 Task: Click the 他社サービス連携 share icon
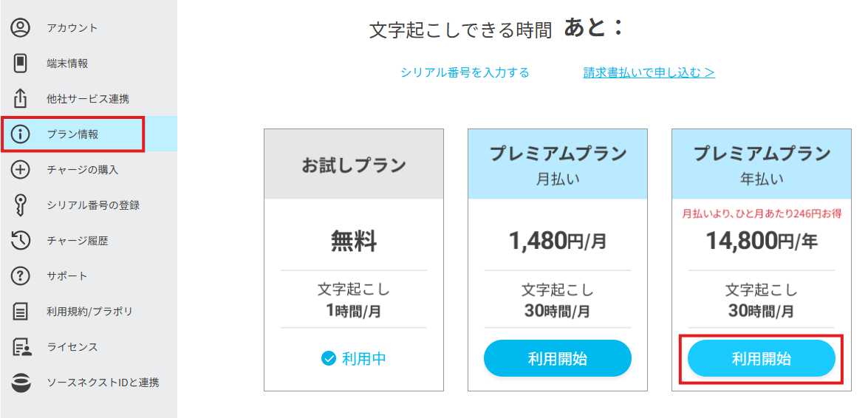pos(20,98)
